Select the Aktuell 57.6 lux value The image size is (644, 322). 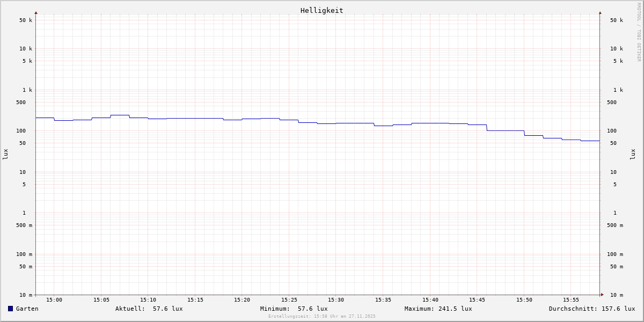pos(167,309)
